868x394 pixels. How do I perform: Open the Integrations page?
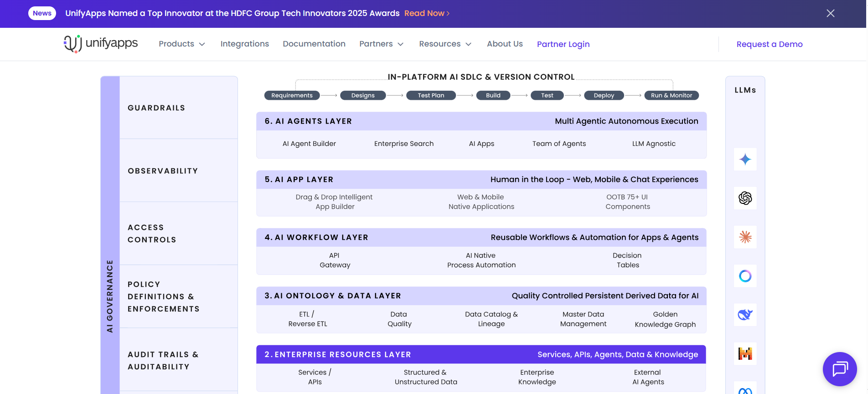click(x=244, y=44)
